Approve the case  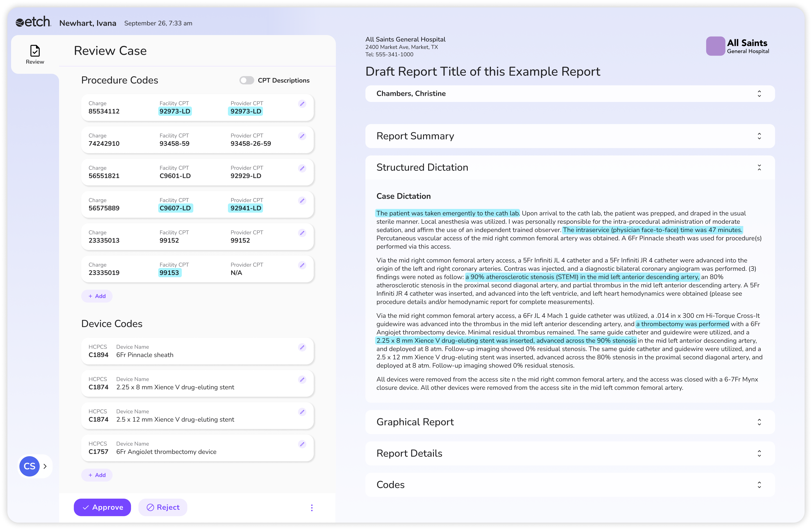102,507
